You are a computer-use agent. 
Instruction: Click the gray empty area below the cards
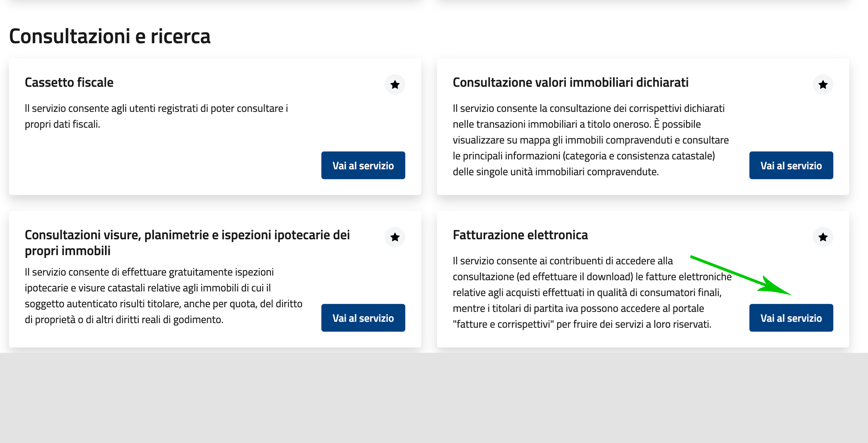click(434, 397)
